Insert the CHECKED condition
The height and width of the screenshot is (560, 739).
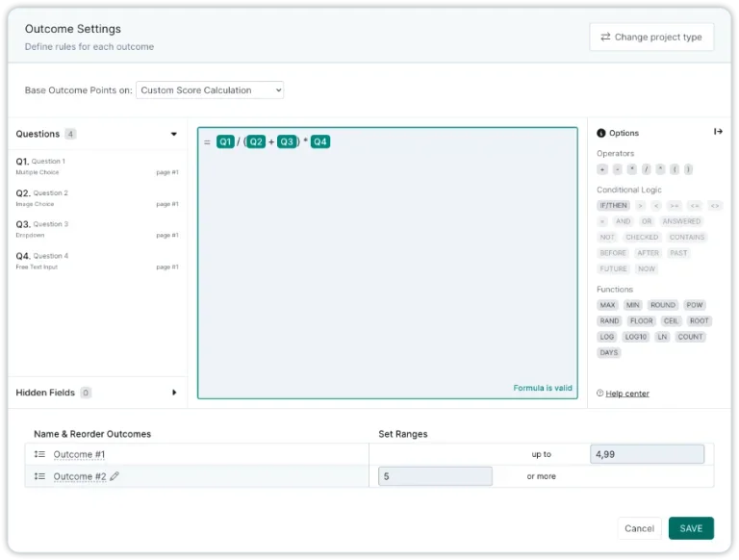[x=642, y=237]
